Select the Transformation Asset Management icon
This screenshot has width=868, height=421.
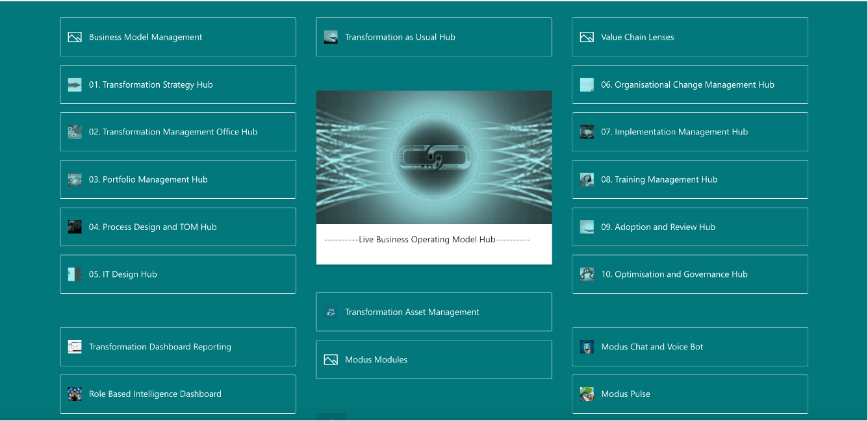click(x=329, y=312)
